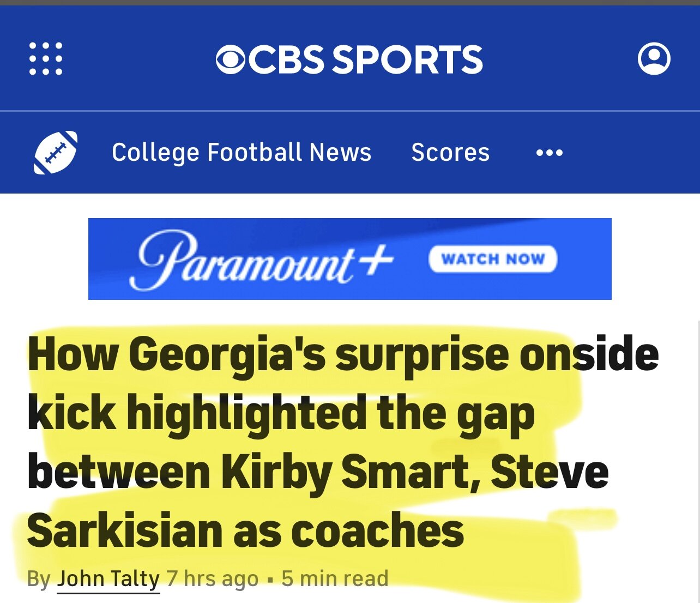Open the College Football News section
Image resolution: width=700 pixels, height=603 pixels.
pyautogui.click(x=242, y=153)
